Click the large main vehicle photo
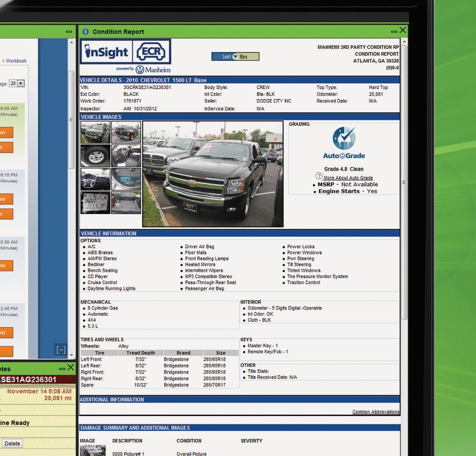 [213, 174]
